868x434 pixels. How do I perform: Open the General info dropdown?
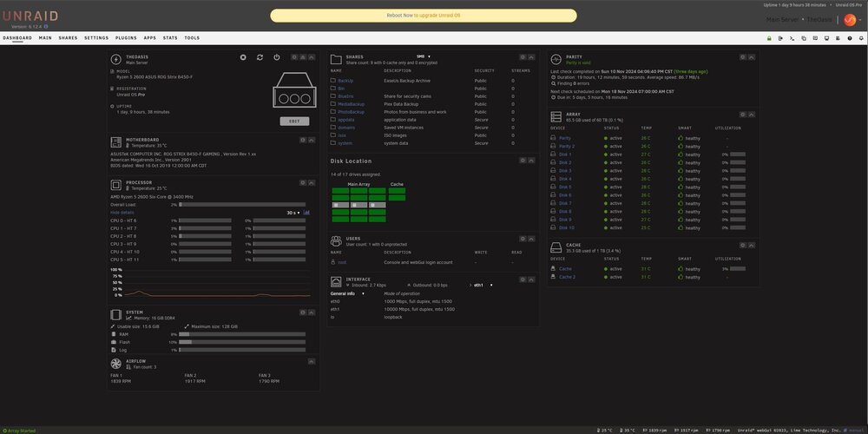(x=348, y=293)
